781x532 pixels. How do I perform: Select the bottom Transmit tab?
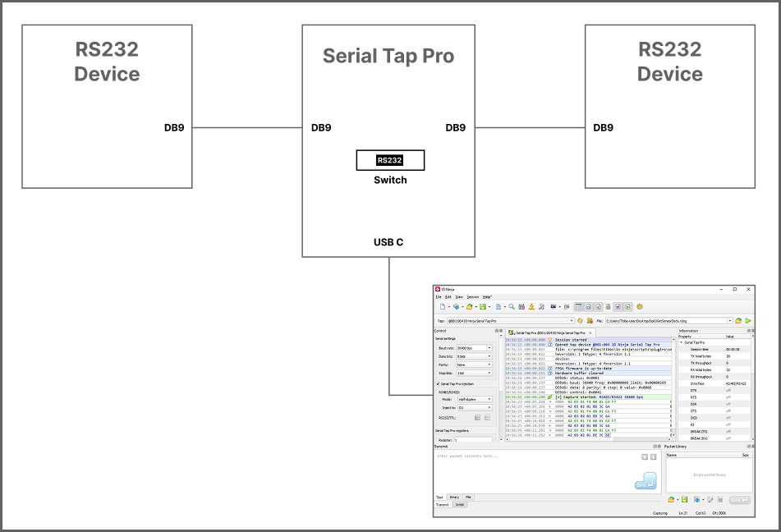tap(443, 505)
